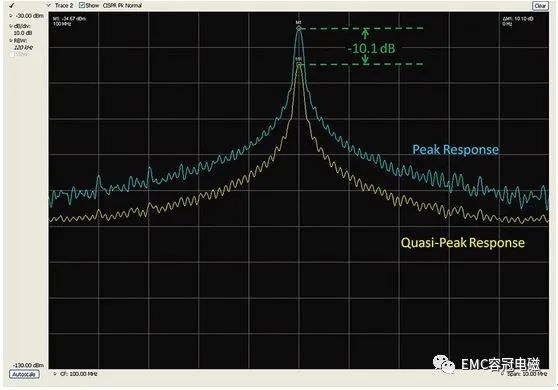Click the -130.00 dBm bottom scale value
The width and height of the screenshot is (558, 390).
pos(28,365)
